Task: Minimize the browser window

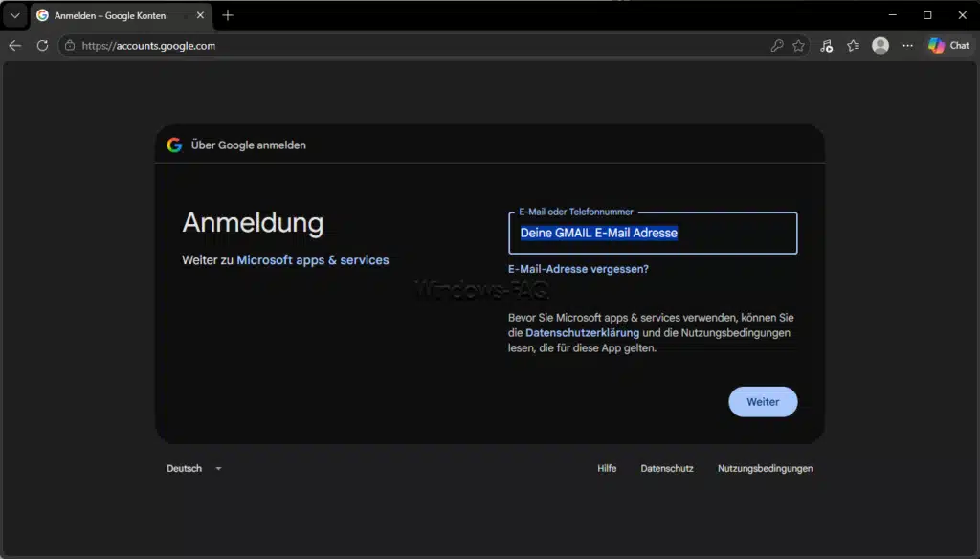Action: [x=893, y=15]
